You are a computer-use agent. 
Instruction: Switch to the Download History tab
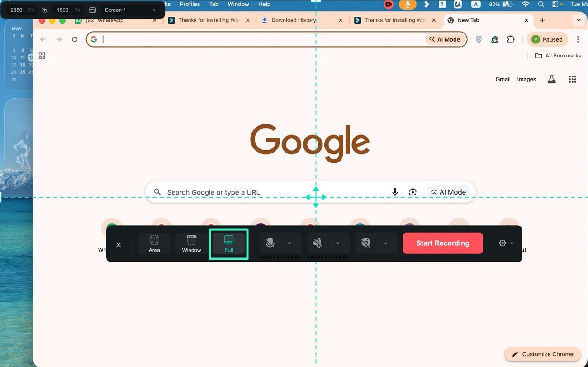point(301,20)
